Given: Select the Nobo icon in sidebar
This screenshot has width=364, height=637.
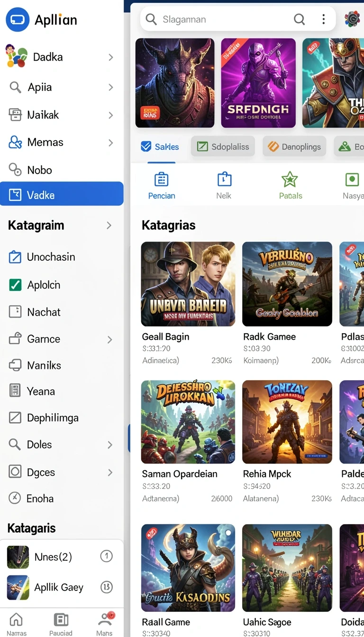Looking at the screenshot, I should coord(15,170).
